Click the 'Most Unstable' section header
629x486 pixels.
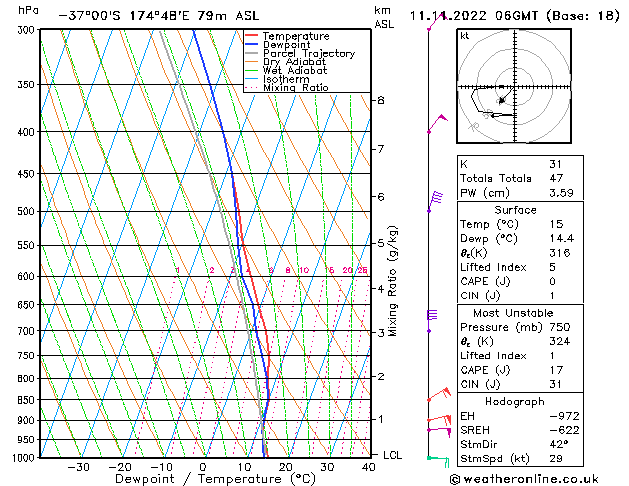pos(513,313)
